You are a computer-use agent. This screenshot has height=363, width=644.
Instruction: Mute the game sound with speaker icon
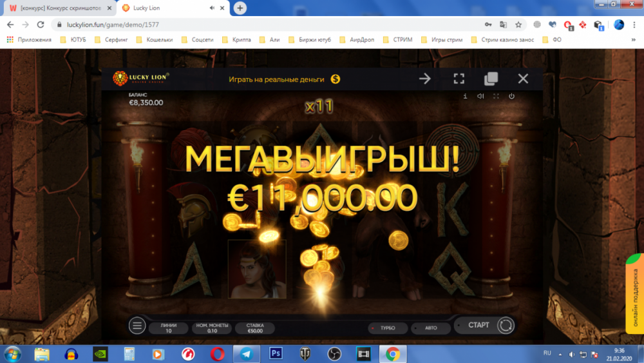coord(480,96)
